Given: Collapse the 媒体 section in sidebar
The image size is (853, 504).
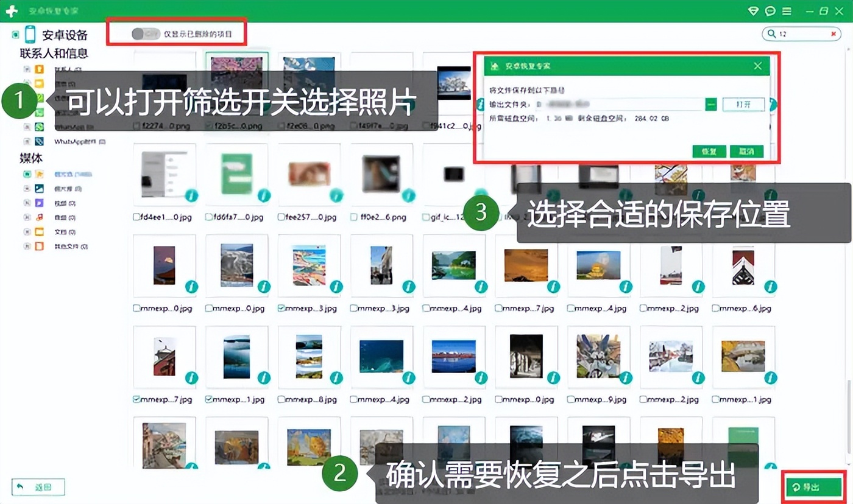Looking at the screenshot, I should (30, 158).
